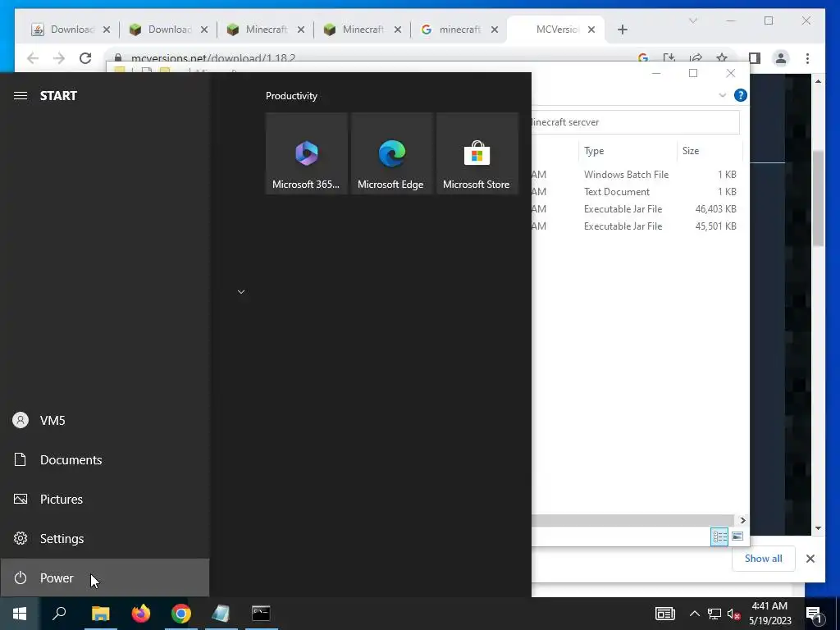
Task: Click Chrome page scrollbar up arrow
Action: coord(818,81)
